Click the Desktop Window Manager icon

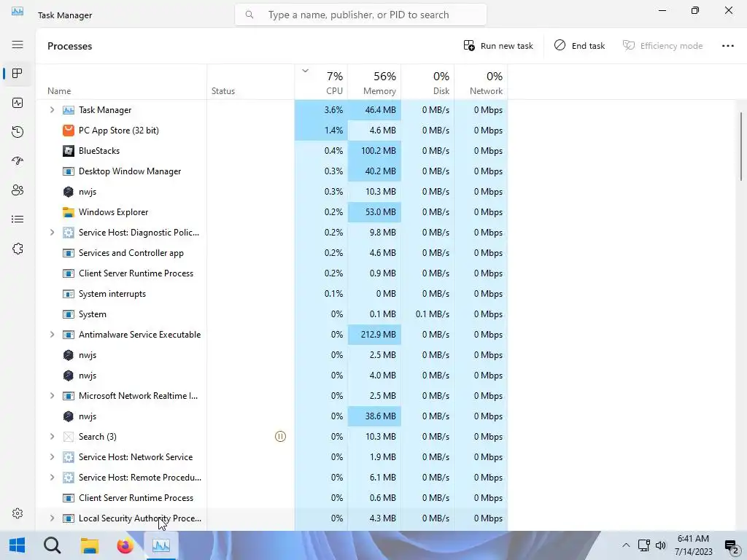[69, 171]
